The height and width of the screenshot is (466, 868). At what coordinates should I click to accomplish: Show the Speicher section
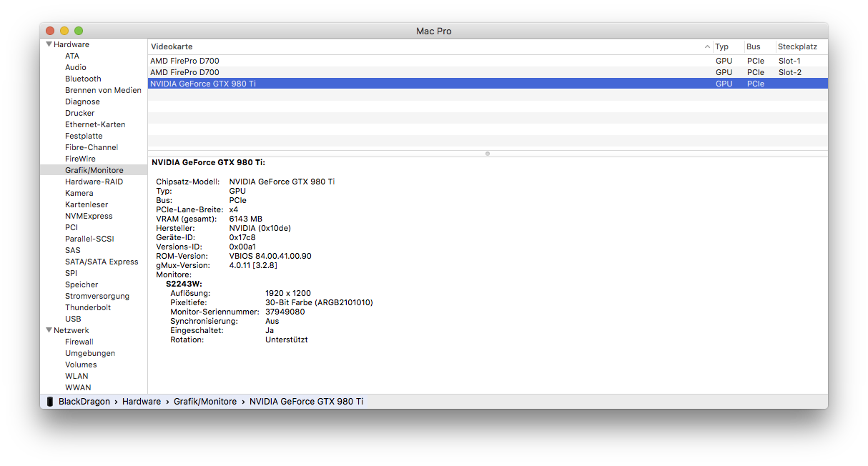click(82, 284)
